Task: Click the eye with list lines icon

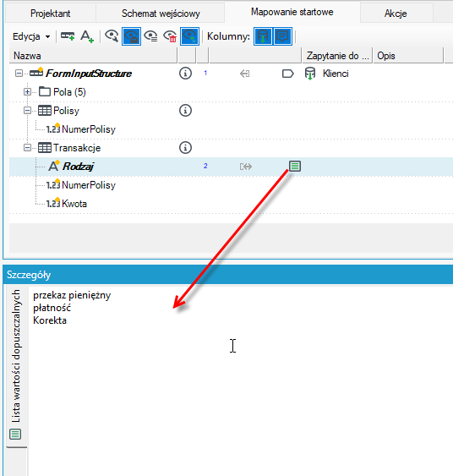Action: 150,36
